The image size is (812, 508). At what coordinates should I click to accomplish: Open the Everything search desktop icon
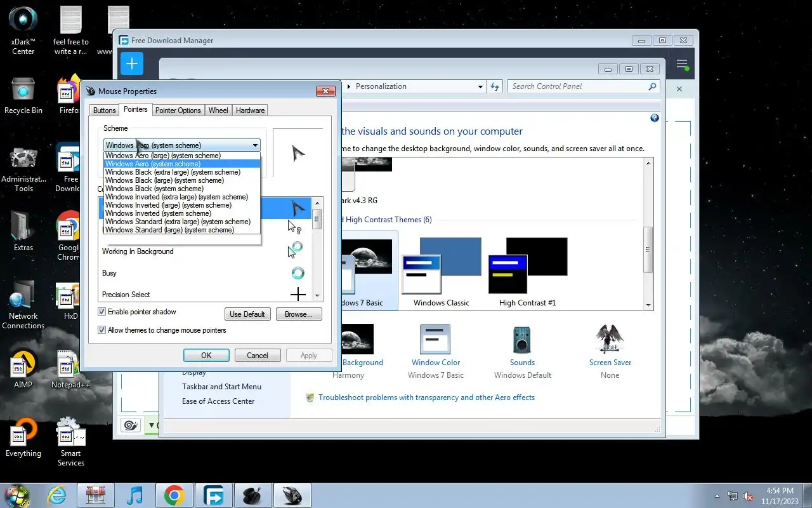(x=23, y=438)
